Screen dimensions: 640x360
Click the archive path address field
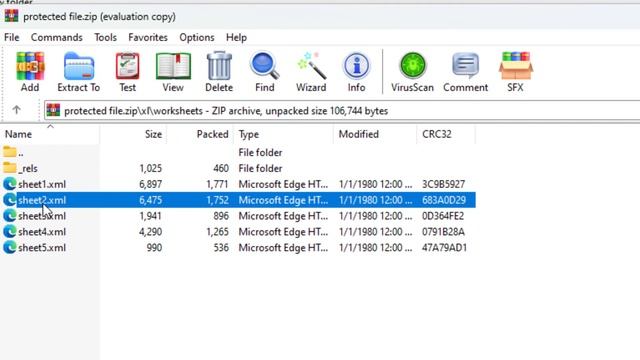(342, 111)
